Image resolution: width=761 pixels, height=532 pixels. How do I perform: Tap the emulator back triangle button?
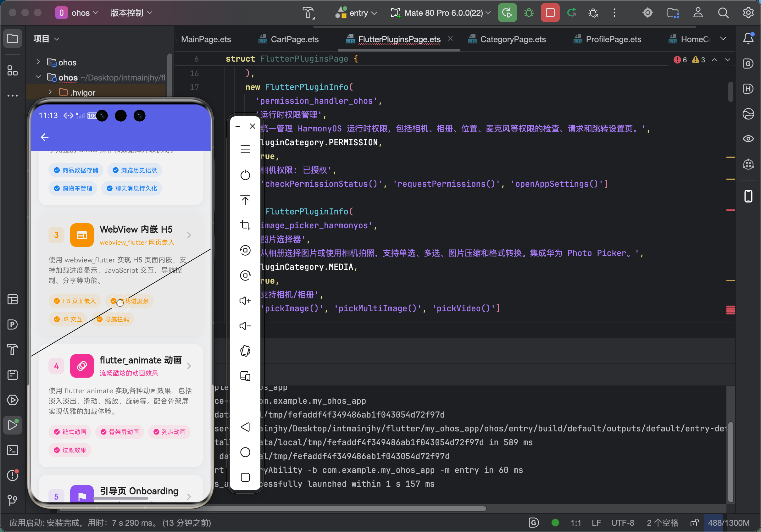coord(245,427)
